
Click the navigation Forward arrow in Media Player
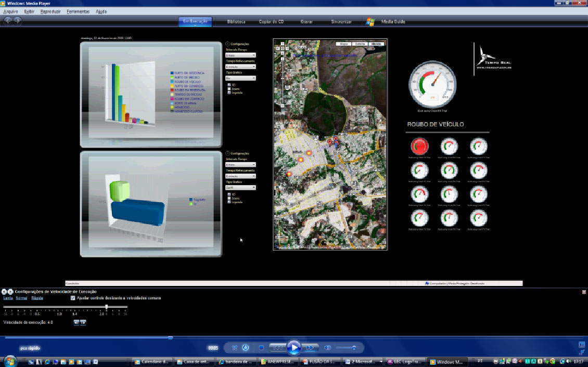point(17,21)
